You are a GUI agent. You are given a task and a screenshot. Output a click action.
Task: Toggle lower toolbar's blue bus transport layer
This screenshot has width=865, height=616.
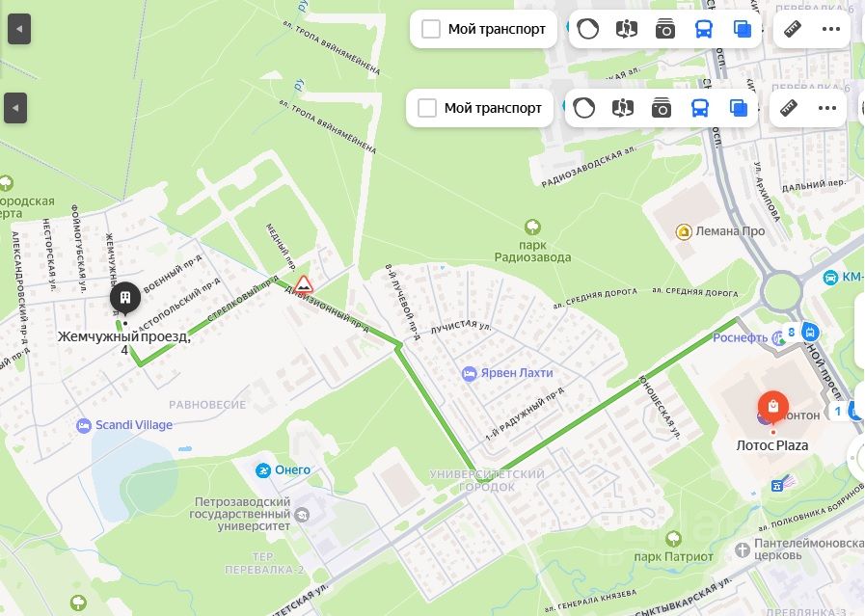click(x=700, y=108)
